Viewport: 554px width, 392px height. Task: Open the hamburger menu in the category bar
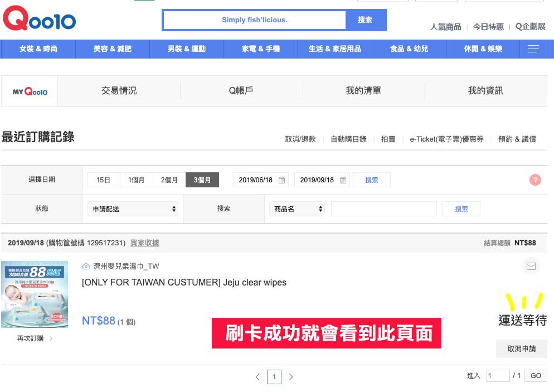(x=533, y=49)
